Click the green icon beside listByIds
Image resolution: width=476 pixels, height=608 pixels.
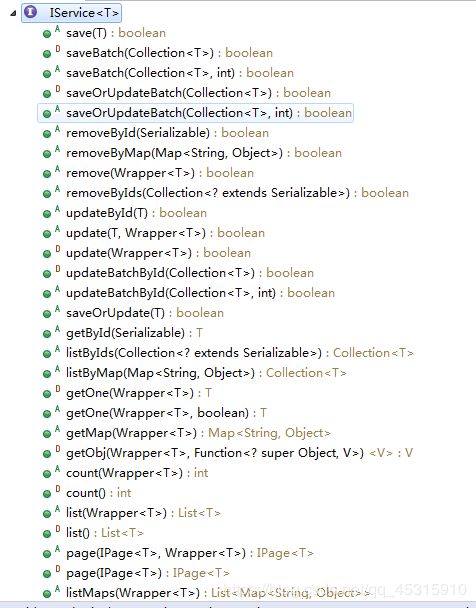click(x=47, y=354)
